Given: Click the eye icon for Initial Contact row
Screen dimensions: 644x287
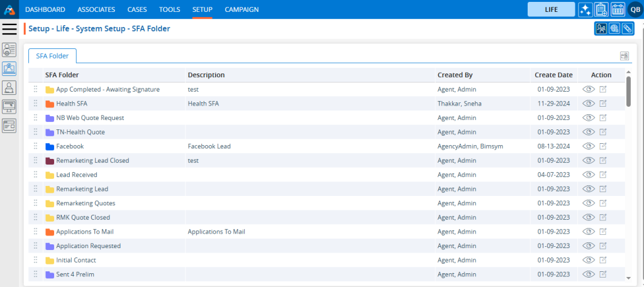Looking at the screenshot, I should (589, 260).
